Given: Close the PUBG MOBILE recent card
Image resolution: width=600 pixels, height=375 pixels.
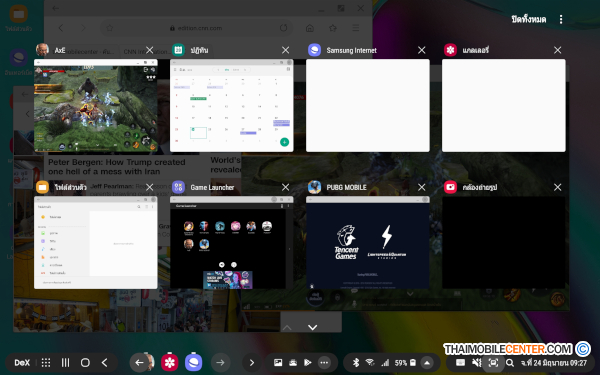Looking at the screenshot, I should click(422, 187).
